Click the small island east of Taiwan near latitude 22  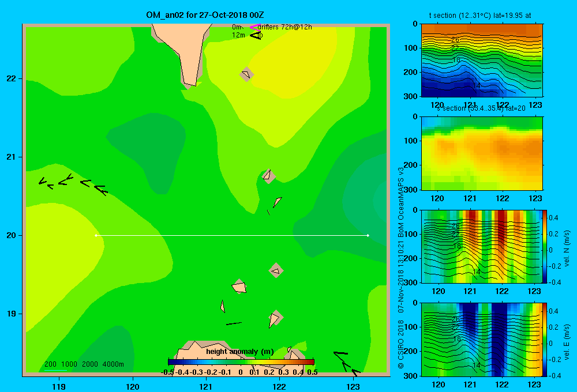click(x=246, y=74)
